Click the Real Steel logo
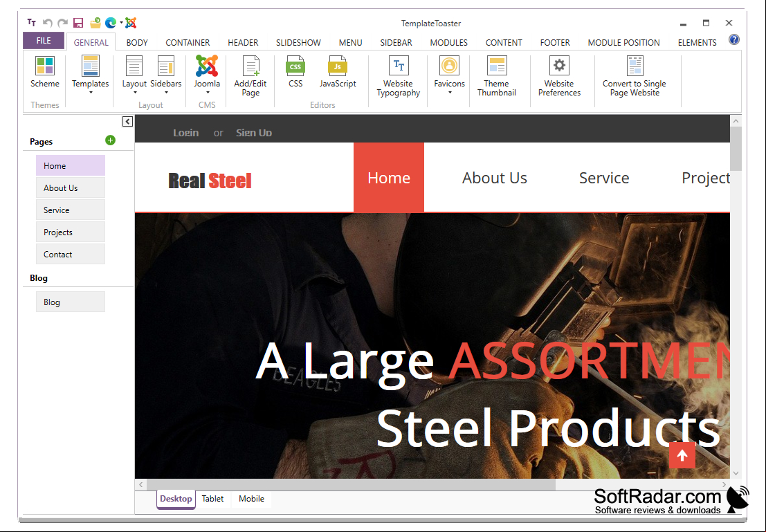The width and height of the screenshot is (766, 532). 210,181
